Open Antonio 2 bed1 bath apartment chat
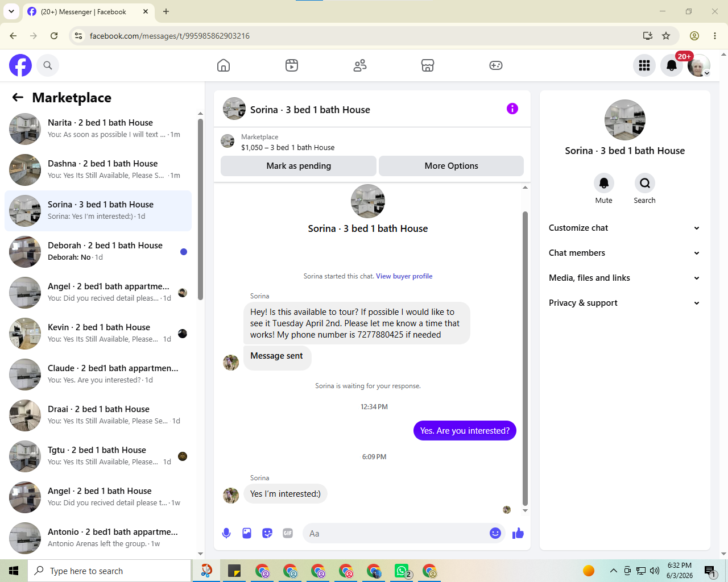728x582 pixels. (98, 538)
